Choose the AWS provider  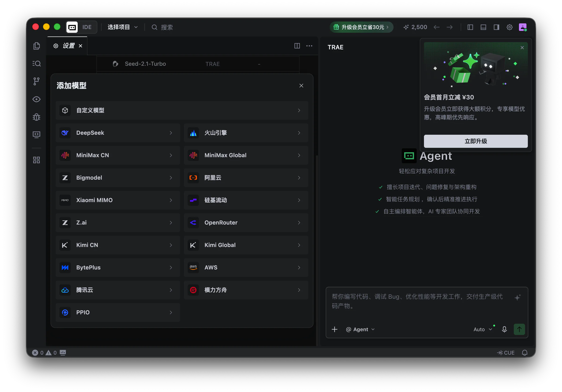pos(246,267)
